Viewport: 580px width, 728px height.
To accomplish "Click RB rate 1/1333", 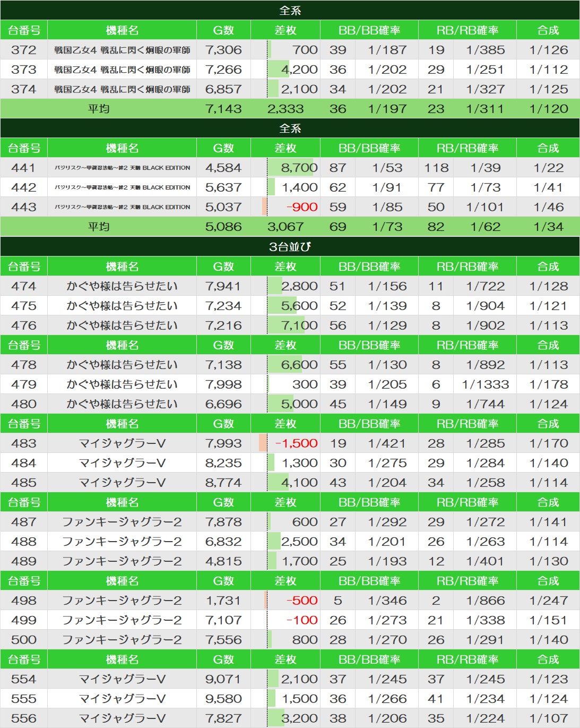I will (x=486, y=384).
